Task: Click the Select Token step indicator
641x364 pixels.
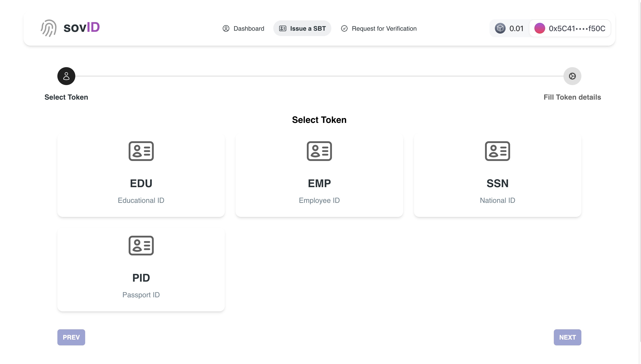Action: pos(66,76)
